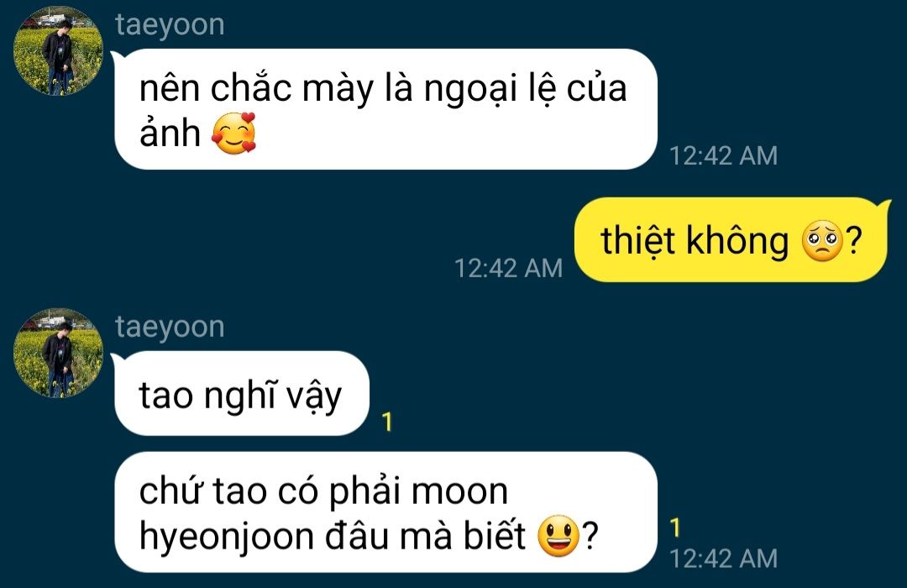This screenshot has width=907, height=588.
Task: Click the question mark after the grinning emoji
Action: coord(590,536)
